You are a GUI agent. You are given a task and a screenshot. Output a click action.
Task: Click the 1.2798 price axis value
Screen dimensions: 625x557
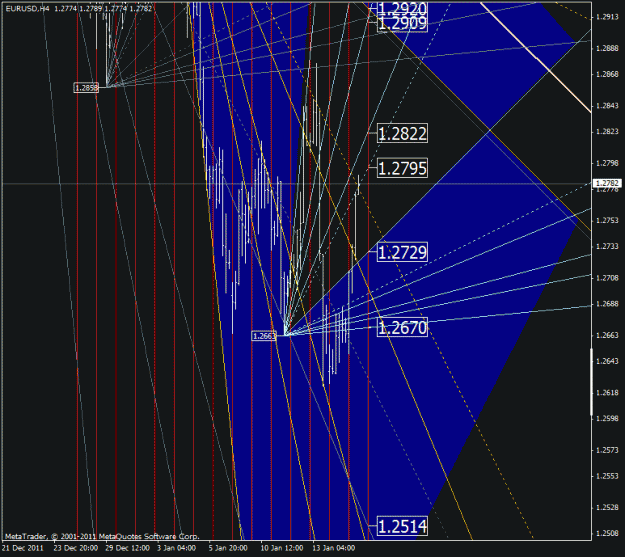click(607, 163)
